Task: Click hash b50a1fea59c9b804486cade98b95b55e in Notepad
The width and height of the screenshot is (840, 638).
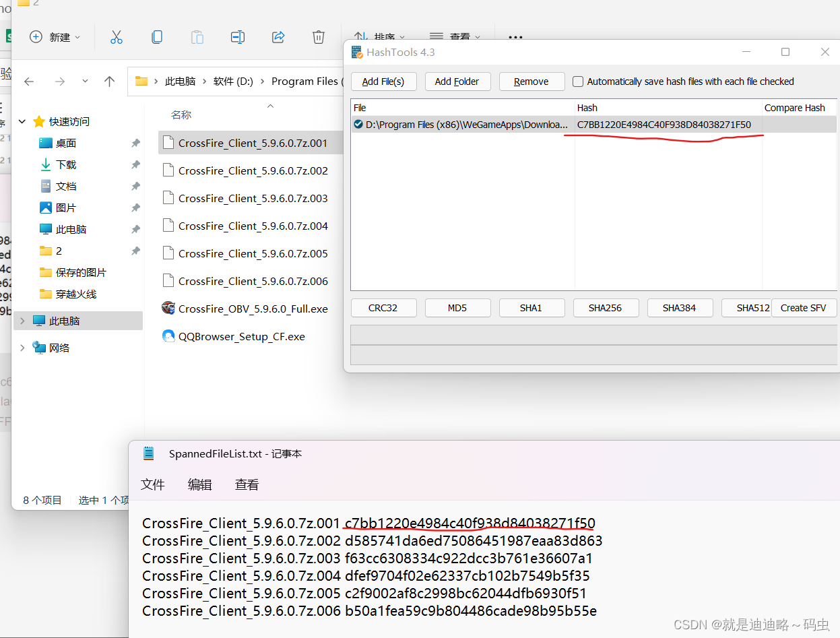Action: point(471,610)
